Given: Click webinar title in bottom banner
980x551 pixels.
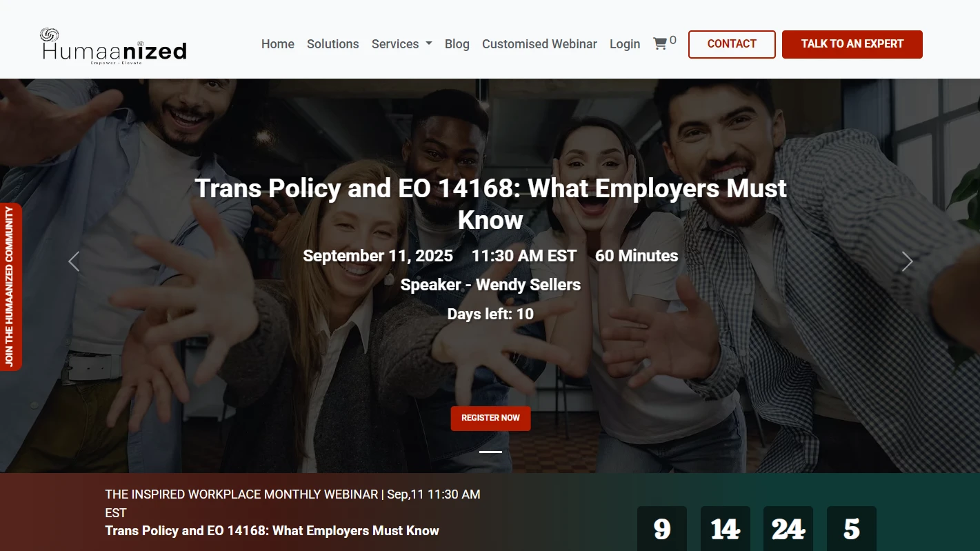Looking at the screenshot, I should (272, 530).
